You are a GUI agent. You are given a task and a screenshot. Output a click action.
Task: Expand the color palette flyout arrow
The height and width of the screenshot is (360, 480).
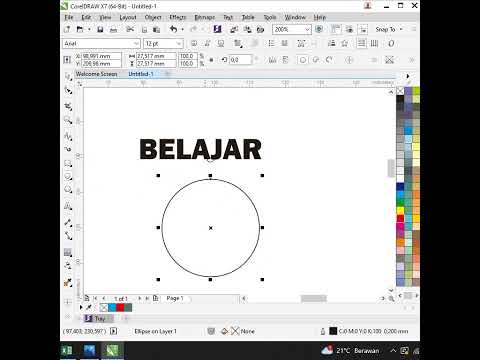click(x=408, y=76)
